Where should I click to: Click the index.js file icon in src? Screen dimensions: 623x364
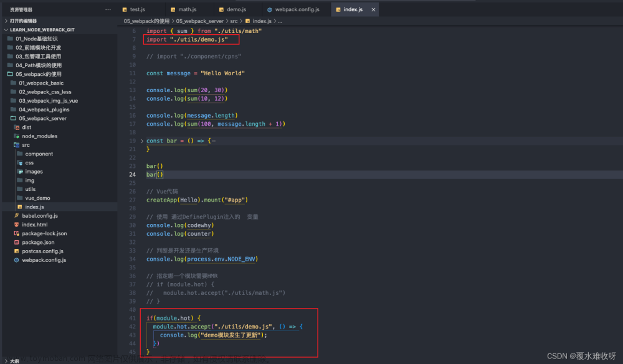(x=20, y=207)
